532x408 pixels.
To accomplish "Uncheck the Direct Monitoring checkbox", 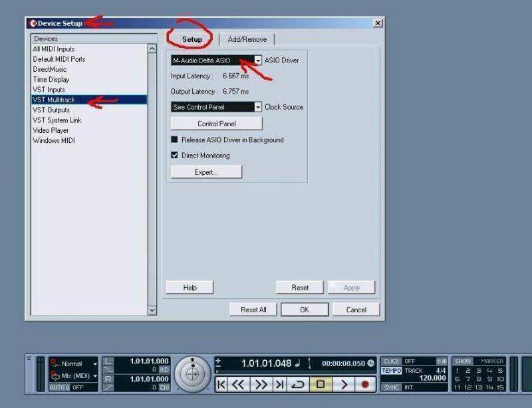I will [x=174, y=155].
